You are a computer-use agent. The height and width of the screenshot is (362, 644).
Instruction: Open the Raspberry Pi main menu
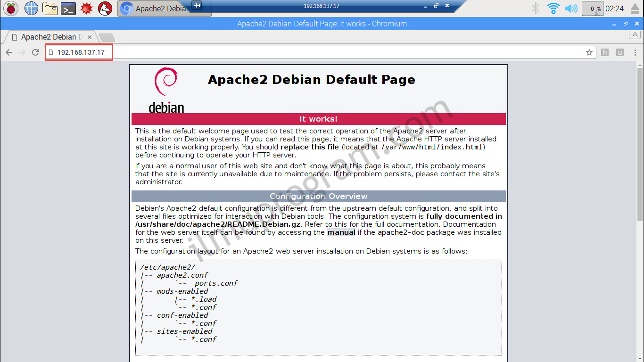11,8
